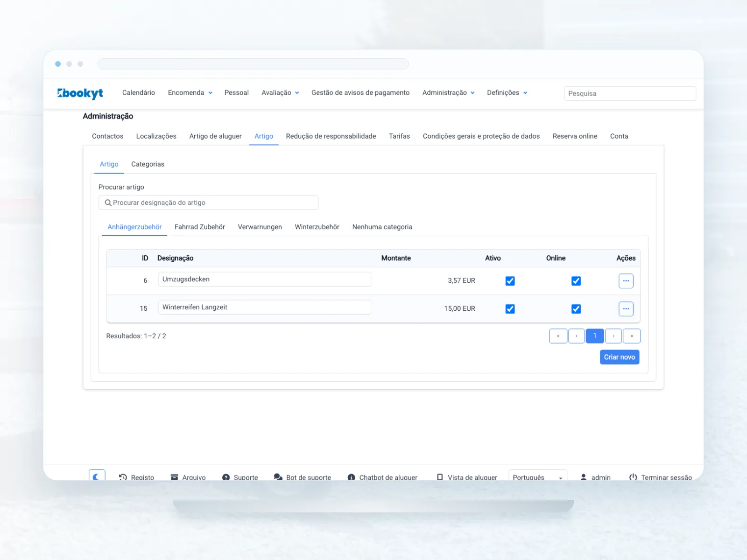Open Vista de aluguer view
Viewport: 747px width, 560px height.
coord(467,477)
